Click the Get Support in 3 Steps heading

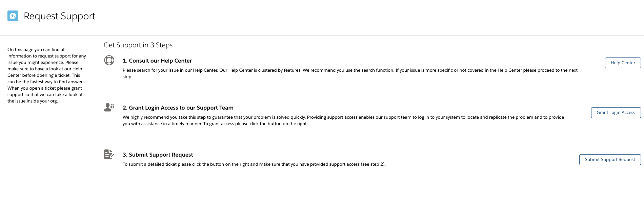point(138,45)
